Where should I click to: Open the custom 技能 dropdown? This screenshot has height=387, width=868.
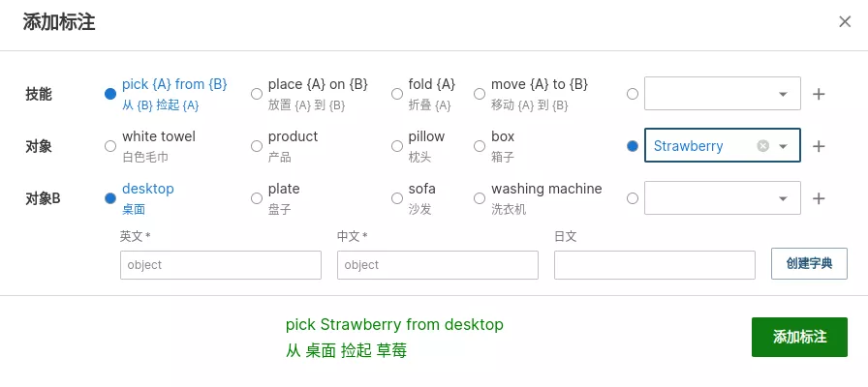[723, 94]
